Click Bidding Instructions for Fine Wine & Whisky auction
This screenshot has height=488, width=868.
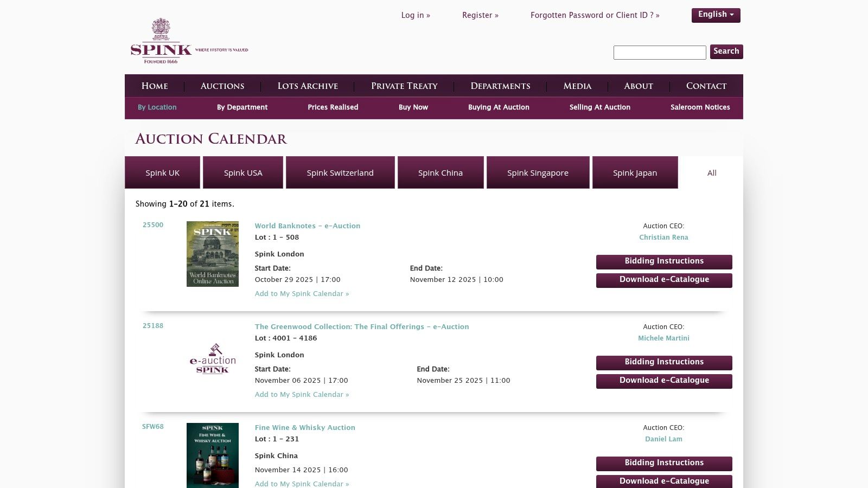click(x=664, y=464)
